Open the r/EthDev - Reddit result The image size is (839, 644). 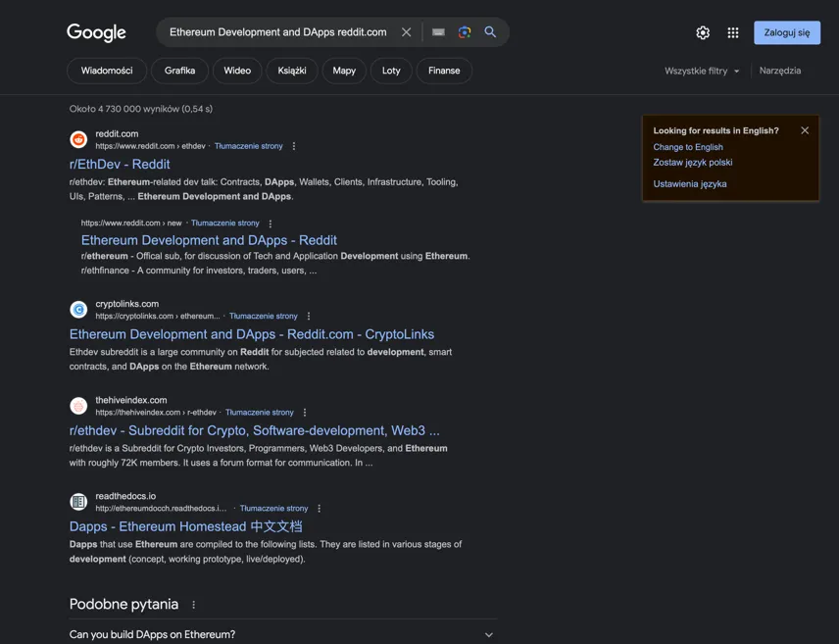pos(120,165)
